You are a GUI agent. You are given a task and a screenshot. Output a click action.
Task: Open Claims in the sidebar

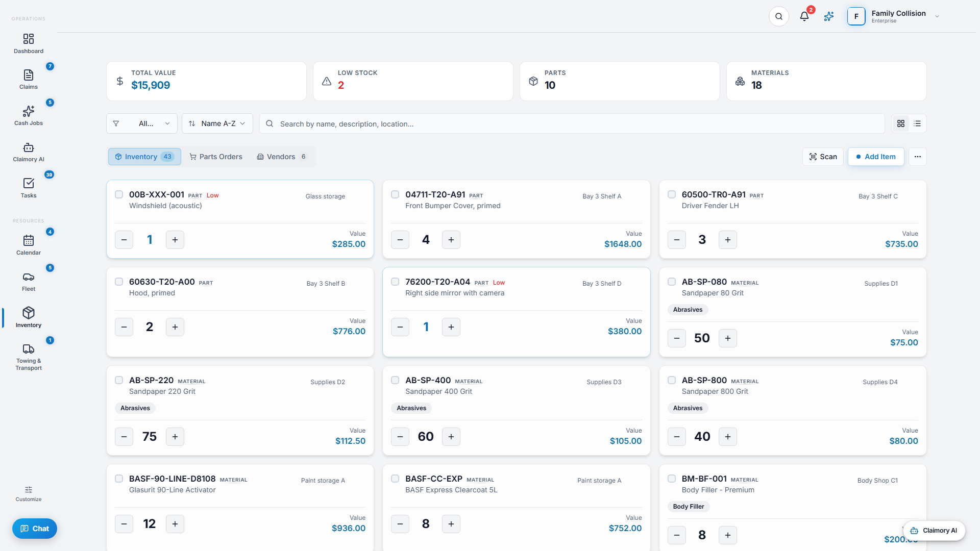pyautogui.click(x=29, y=80)
